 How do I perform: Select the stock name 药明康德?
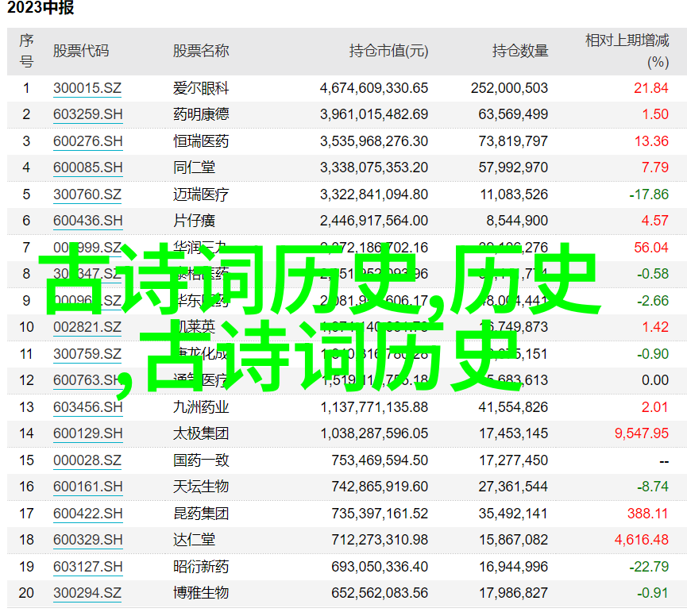201,115
